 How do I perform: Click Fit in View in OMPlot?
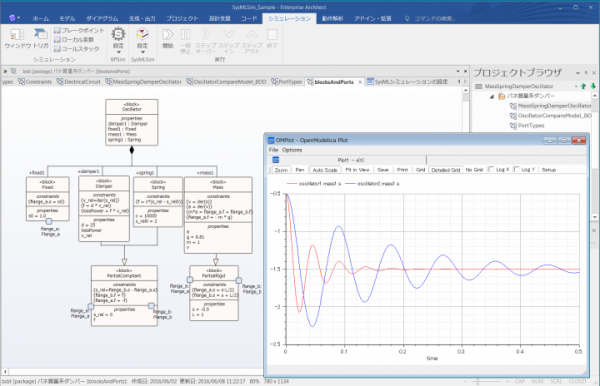(357, 169)
